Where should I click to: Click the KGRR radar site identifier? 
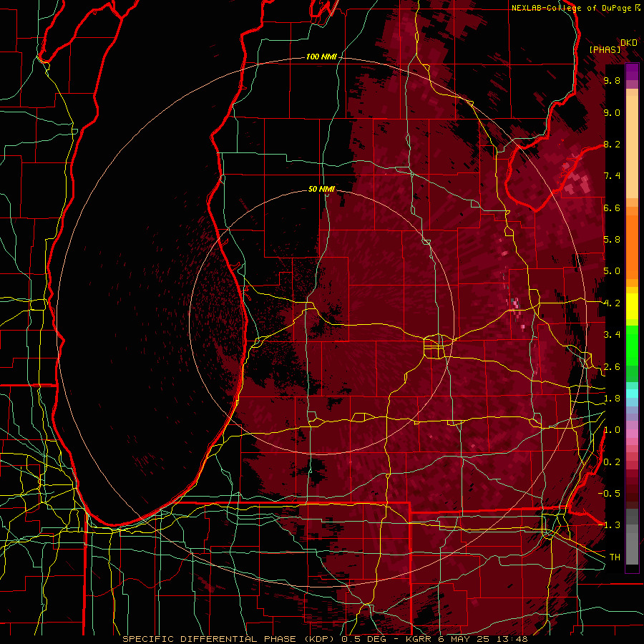420,639
